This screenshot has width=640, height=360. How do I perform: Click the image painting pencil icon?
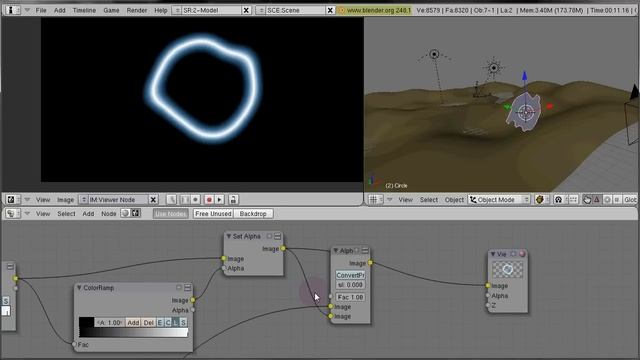[172, 200]
